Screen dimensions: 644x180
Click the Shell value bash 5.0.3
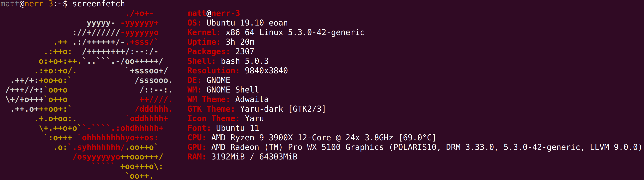[244, 61]
